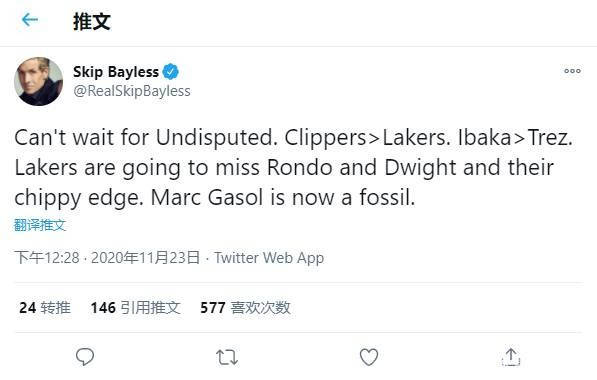The image size is (597, 380).
Task: Click the tweet body text
Action: [x=293, y=168]
